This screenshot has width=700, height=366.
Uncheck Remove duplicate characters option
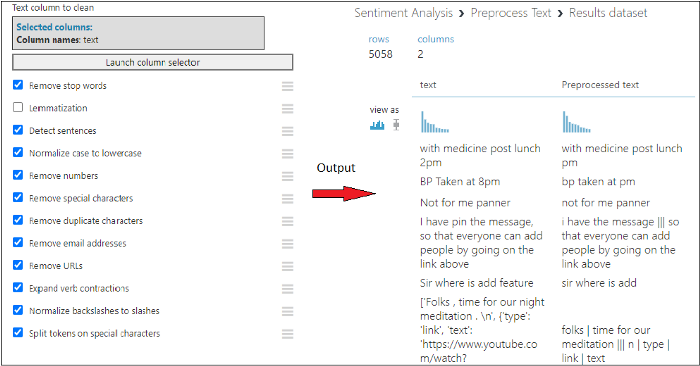point(18,220)
